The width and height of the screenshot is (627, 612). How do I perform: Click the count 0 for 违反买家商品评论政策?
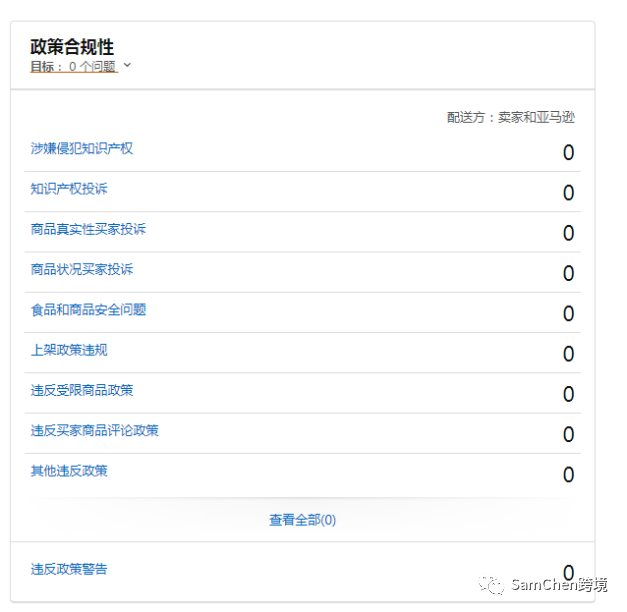pyautogui.click(x=568, y=434)
